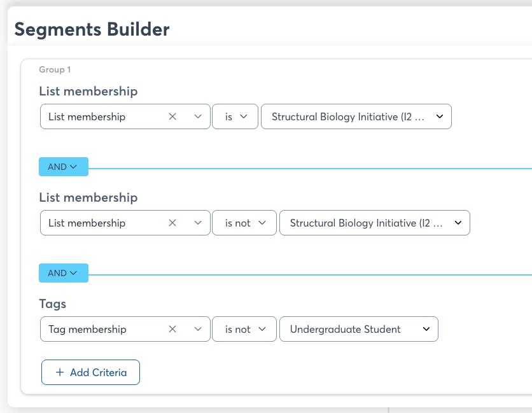Open second Structural Biology Initiative list selector

point(374,223)
